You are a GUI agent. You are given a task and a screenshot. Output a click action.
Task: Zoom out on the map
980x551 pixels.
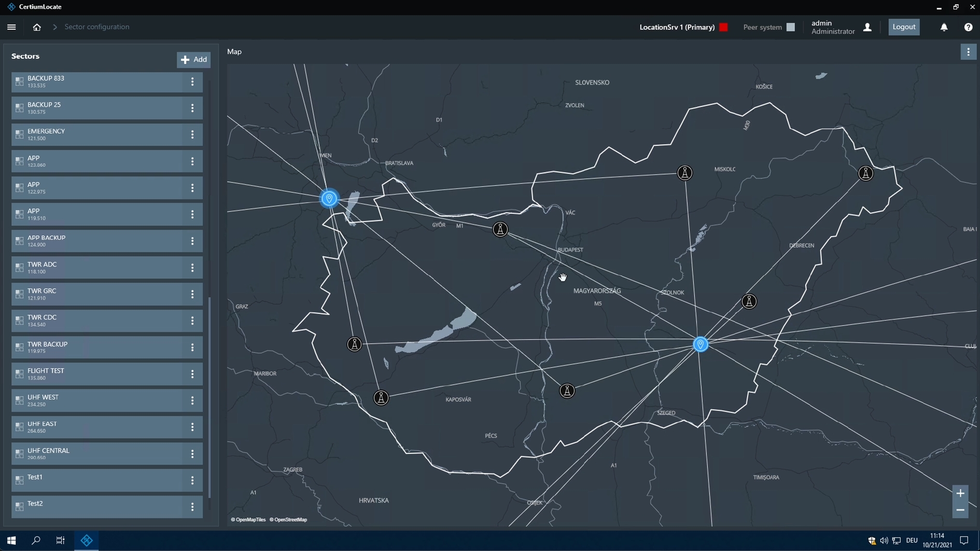pos(960,510)
